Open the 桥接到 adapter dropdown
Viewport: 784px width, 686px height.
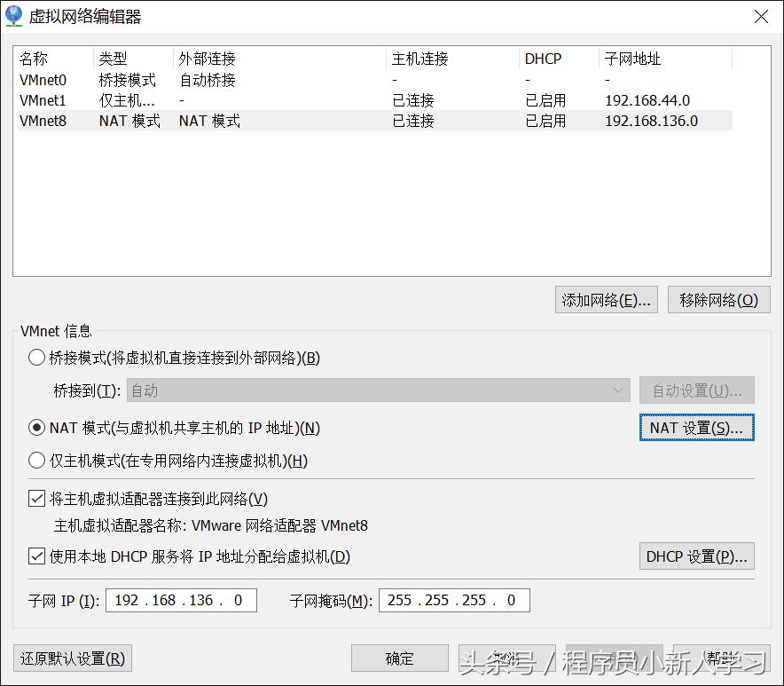[x=620, y=390]
